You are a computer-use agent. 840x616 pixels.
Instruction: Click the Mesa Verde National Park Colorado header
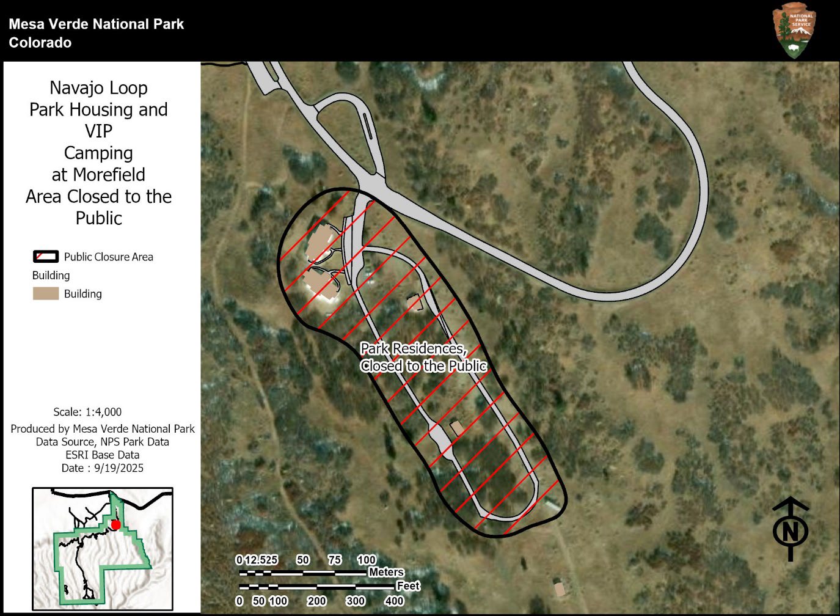click(95, 33)
